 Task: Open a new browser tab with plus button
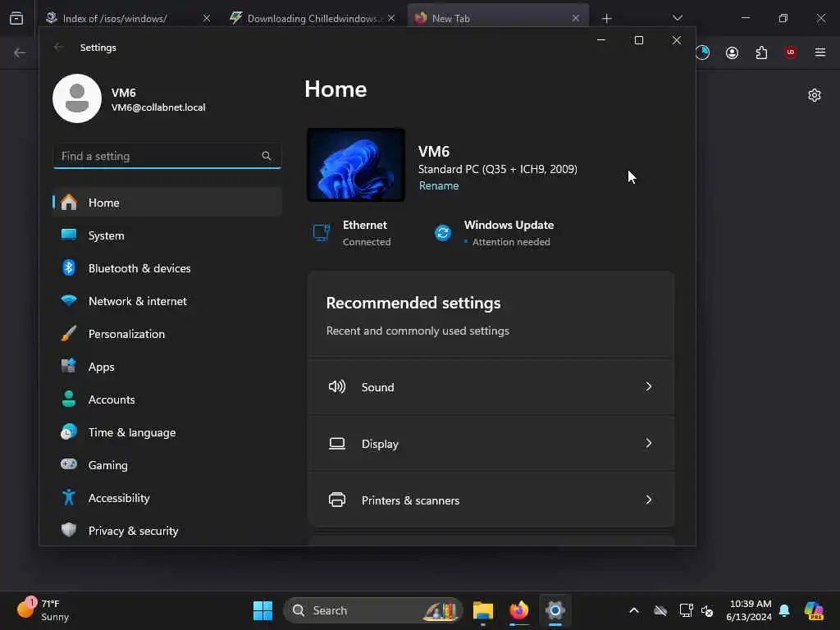tap(606, 19)
